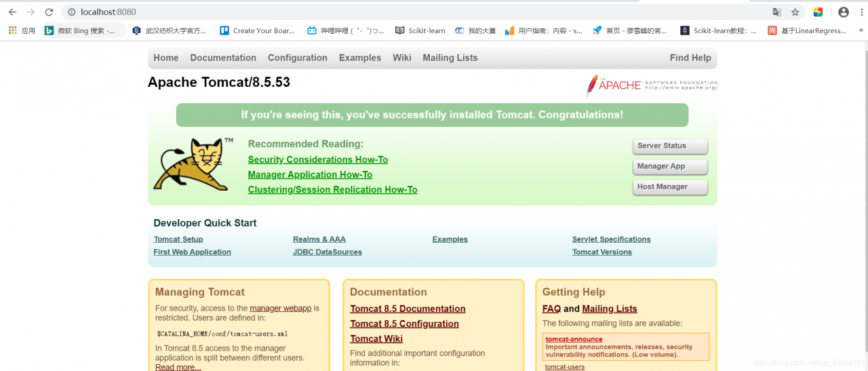Open the Tomcat Wiki link
This screenshot has height=371, width=868.
pyautogui.click(x=376, y=338)
